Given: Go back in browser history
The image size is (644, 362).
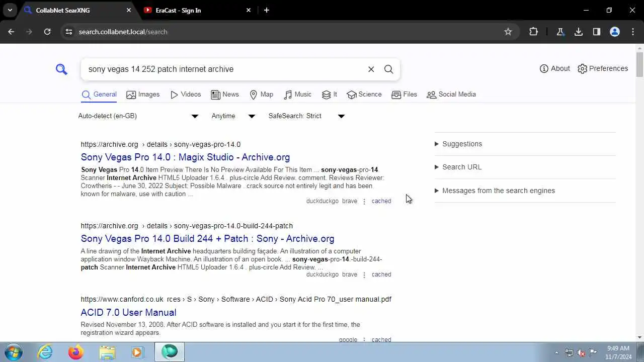Looking at the screenshot, I should pyautogui.click(x=11, y=32).
